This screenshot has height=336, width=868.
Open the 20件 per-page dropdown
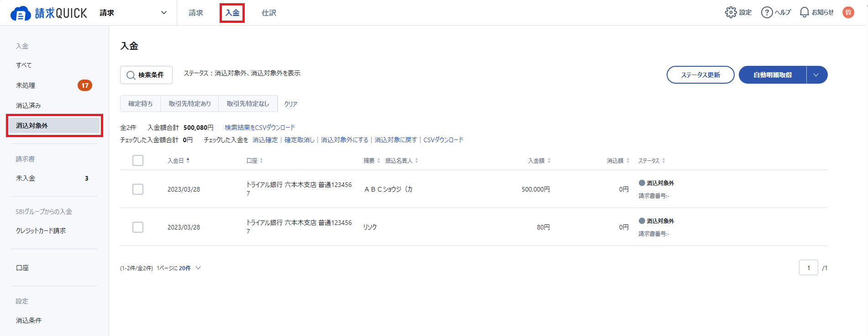pos(189,268)
